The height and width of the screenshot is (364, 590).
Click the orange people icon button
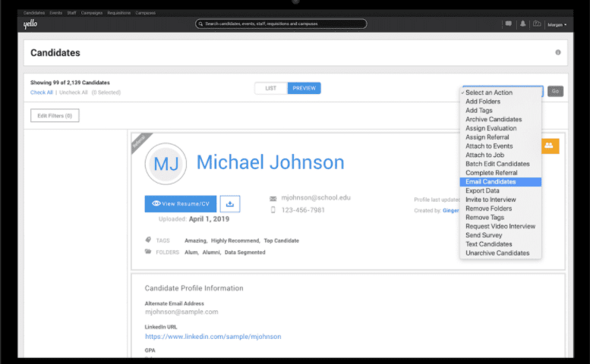(549, 146)
